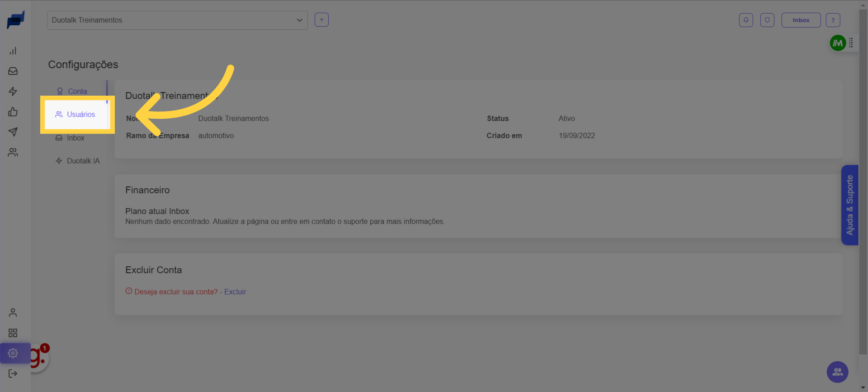
Task: Click the lightning bolt sidebar icon
Action: pos(13,91)
